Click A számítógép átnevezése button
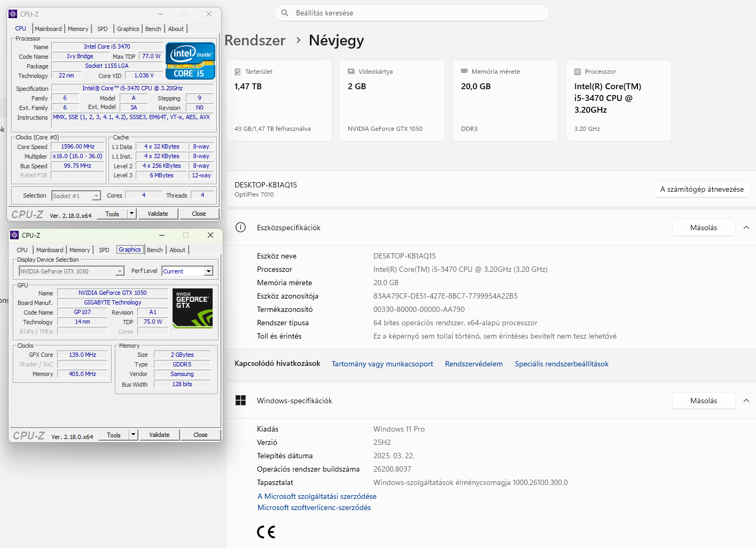 click(x=702, y=189)
